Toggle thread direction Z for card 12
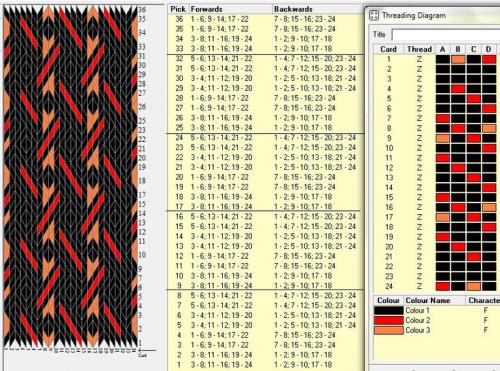Viewport: 500px width, 371px height. 419,168
